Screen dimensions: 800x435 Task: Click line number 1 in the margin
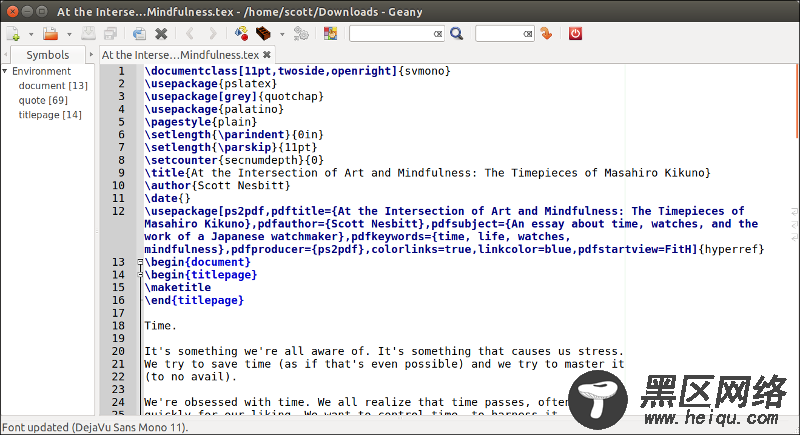pos(121,71)
